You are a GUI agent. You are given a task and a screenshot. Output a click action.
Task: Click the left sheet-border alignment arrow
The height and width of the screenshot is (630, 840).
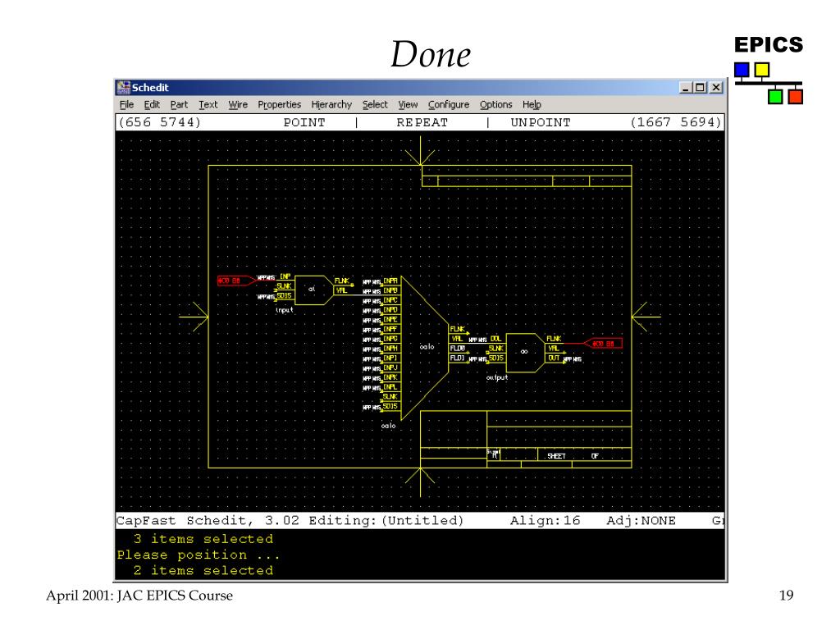point(194,317)
